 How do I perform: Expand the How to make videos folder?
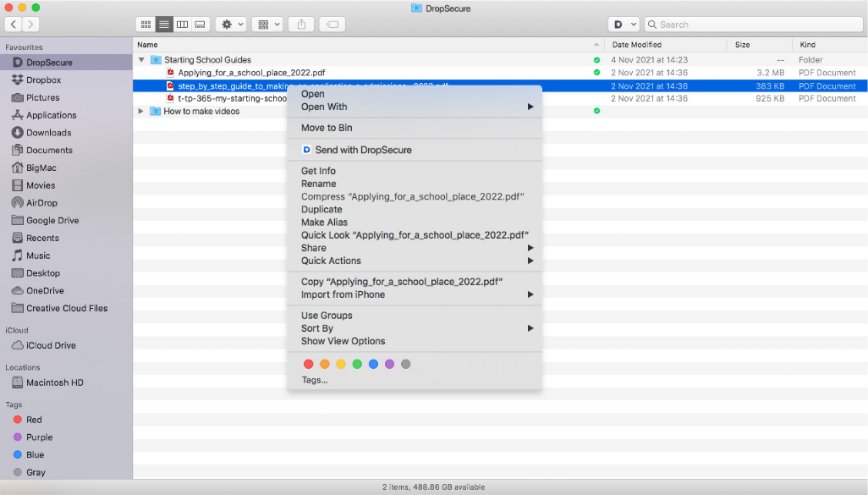141,112
